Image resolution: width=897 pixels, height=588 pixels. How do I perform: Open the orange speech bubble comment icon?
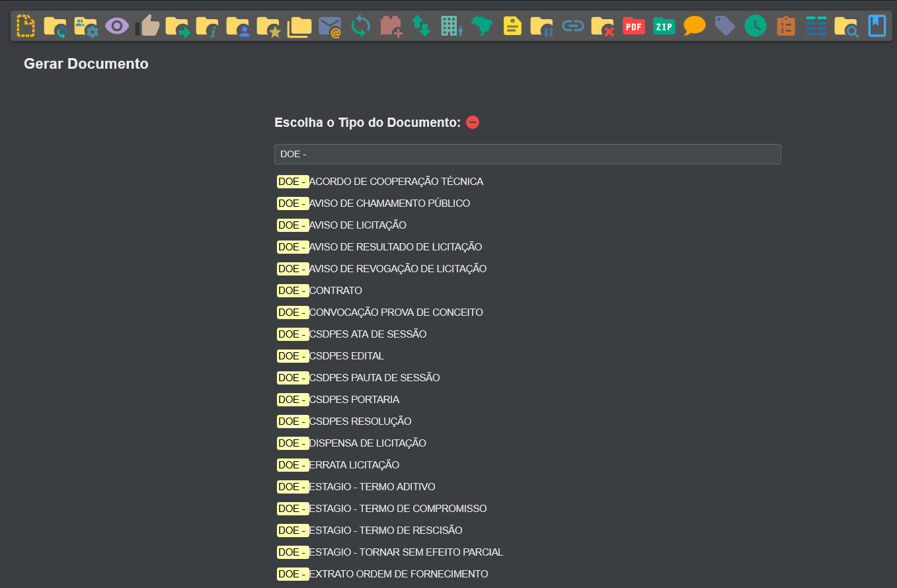pos(695,26)
